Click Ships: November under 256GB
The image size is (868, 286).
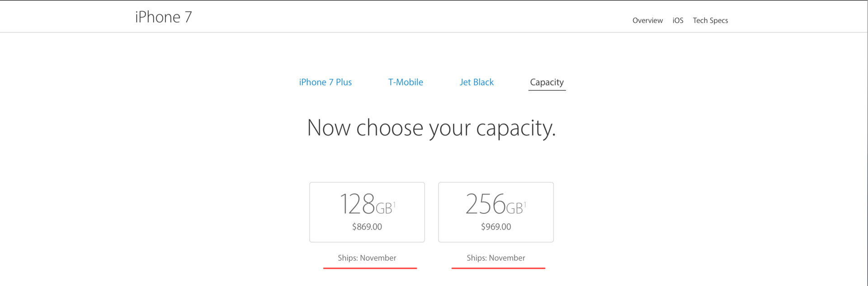[x=495, y=258]
